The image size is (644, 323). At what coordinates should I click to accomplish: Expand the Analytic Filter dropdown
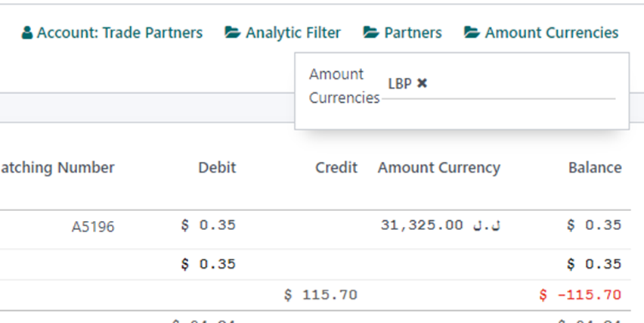(283, 33)
